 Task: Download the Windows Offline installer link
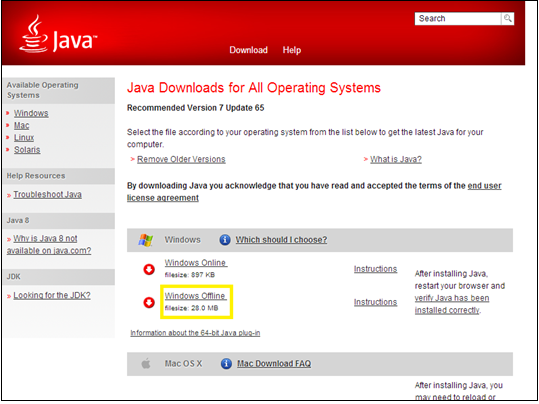[195, 296]
